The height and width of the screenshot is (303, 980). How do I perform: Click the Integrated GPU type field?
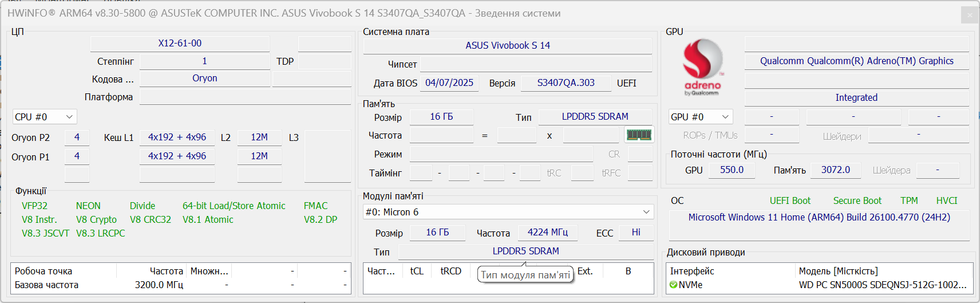(856, 98)
